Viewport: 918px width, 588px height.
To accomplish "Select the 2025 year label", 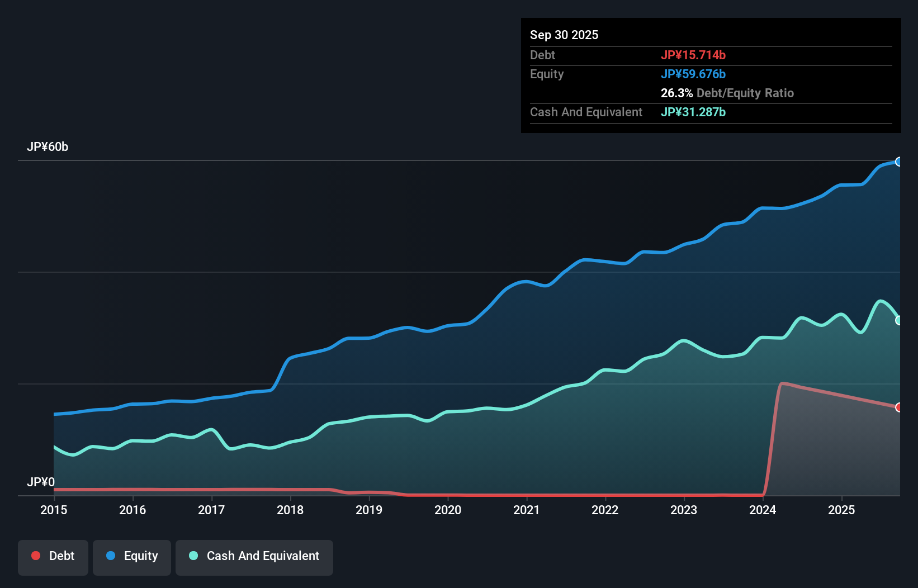I will pyautogui.click(x=842, y=510).
